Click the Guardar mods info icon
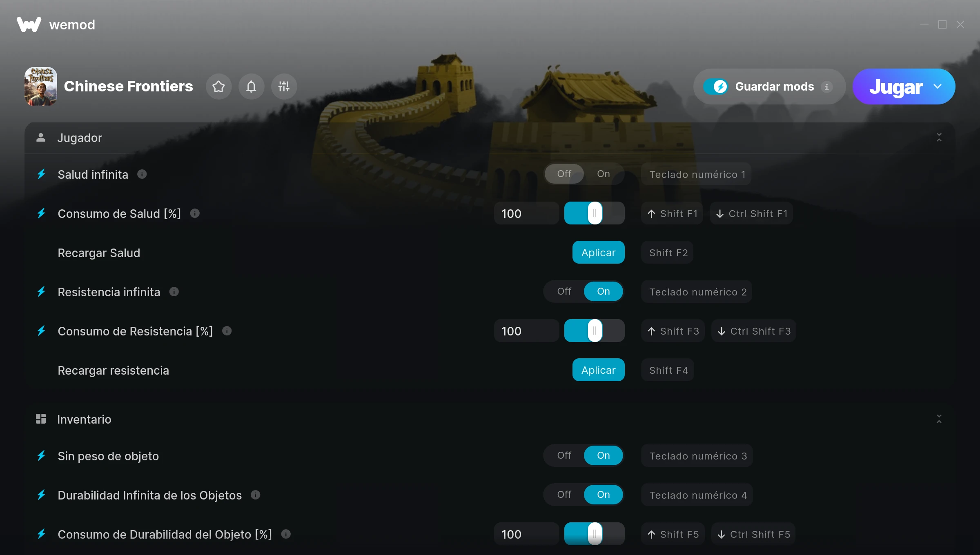 tap(826, 87)
